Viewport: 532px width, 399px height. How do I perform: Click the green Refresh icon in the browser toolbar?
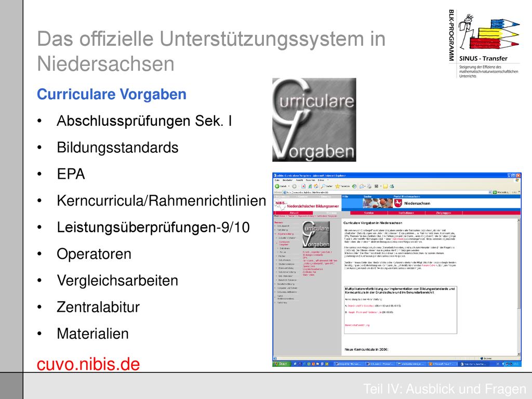point(310,187)
